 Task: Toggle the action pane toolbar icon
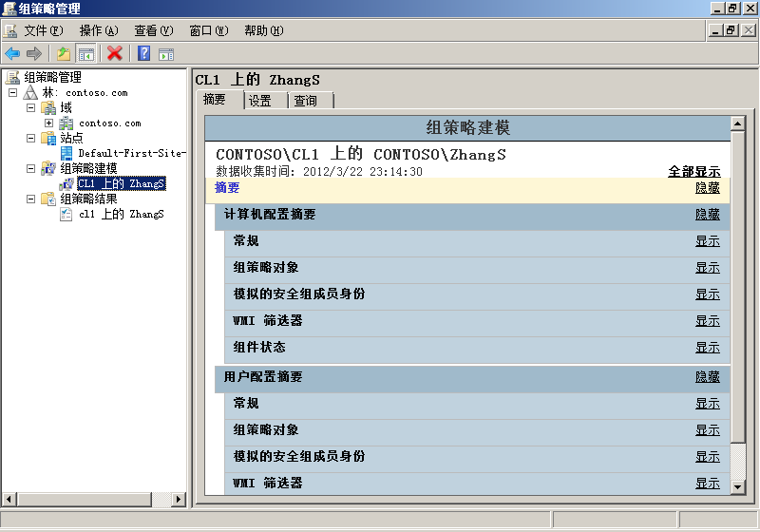tap(165, 54)
